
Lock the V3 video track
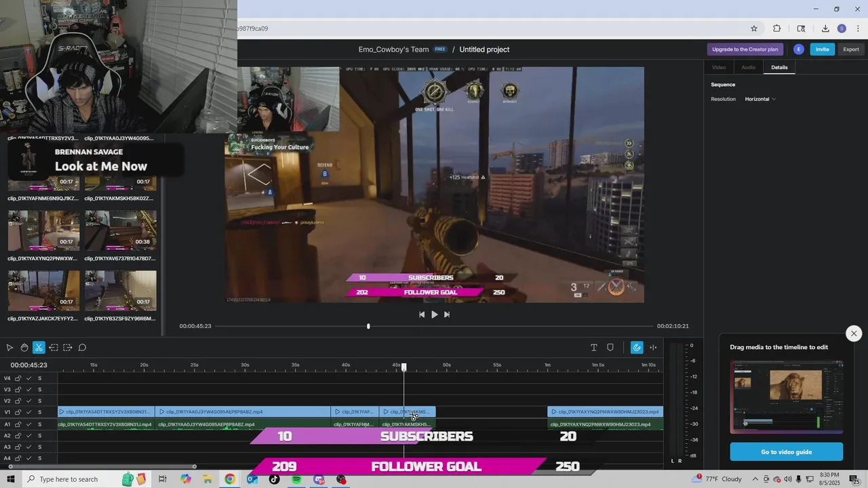click(x=18, y=390)
